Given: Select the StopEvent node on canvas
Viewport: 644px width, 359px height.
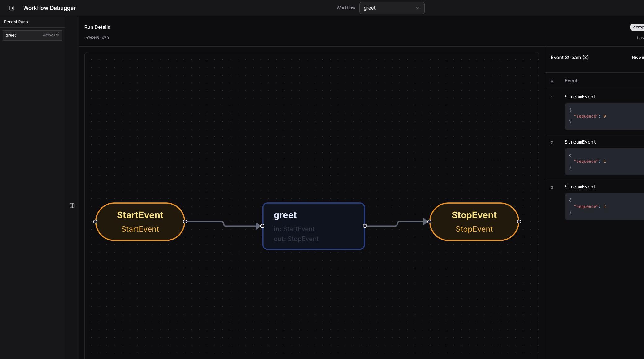Looking at the screenshot, I should 474,222.
